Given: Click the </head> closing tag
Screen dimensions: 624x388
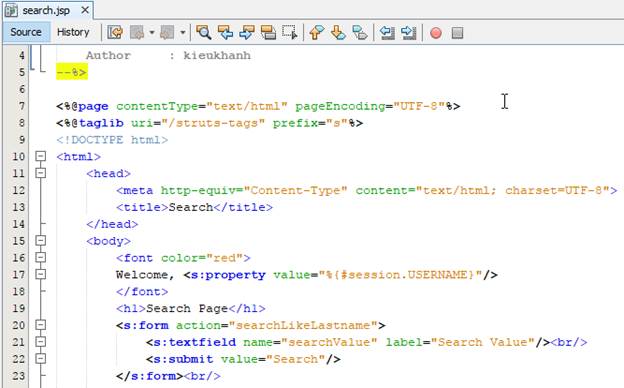Looking at the screenshot, I should coord(112,224).
